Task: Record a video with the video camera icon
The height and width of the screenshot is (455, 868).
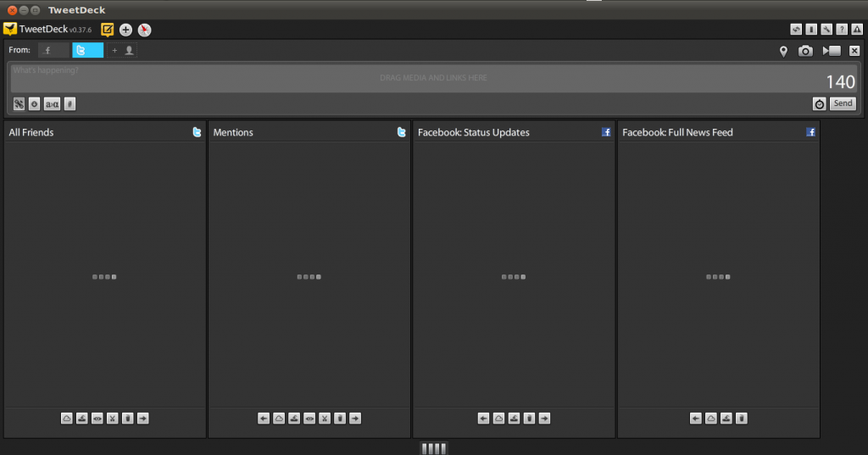Action: [832, 51]
